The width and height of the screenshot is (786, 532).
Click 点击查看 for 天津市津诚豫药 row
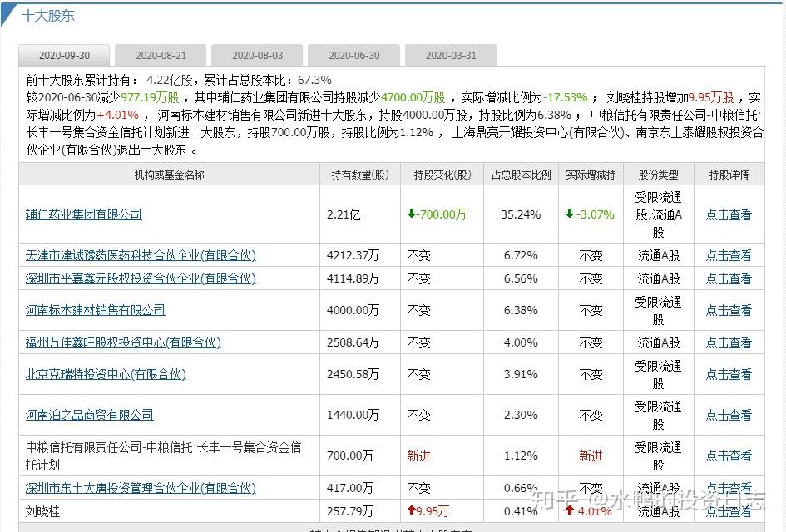(729, 255)
